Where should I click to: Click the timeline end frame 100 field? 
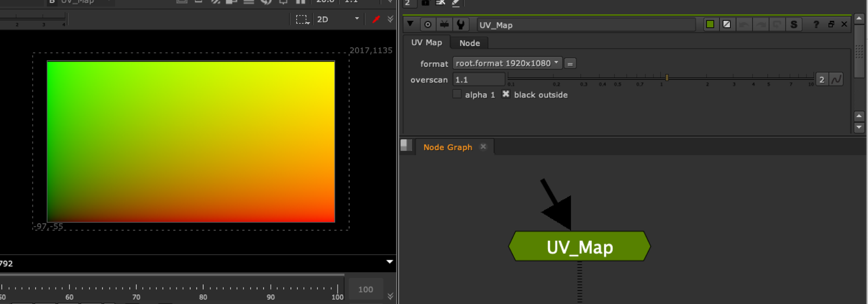(x=366, y=289)
